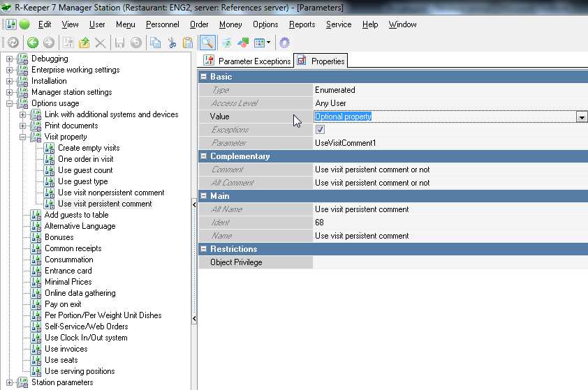
Task: Click the colored shapes toolbar icon
Action: (x=243, y=43)
